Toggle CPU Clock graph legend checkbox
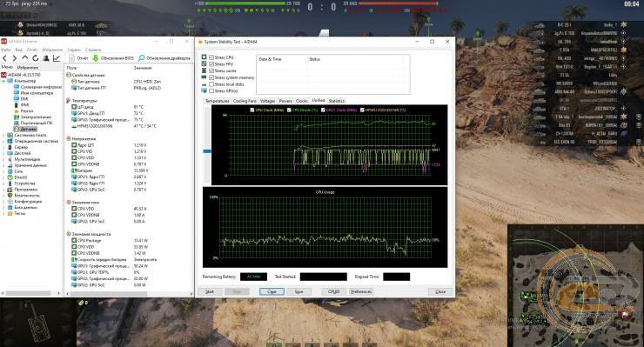Screen dimensions: 644x347 pyautogui.click(x=252, y=110)
